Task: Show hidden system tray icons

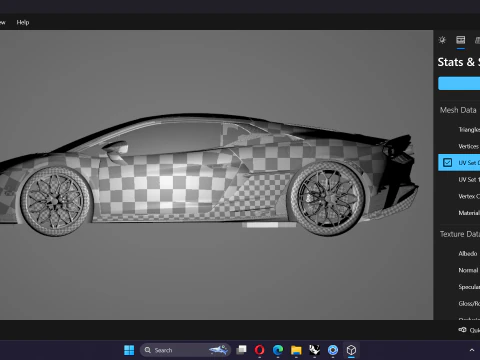Action: (x=472, y=350)
